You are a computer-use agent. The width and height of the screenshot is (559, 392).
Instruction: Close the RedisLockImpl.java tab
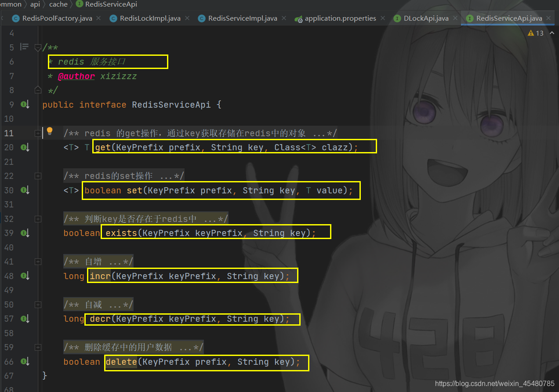point(188,18)
